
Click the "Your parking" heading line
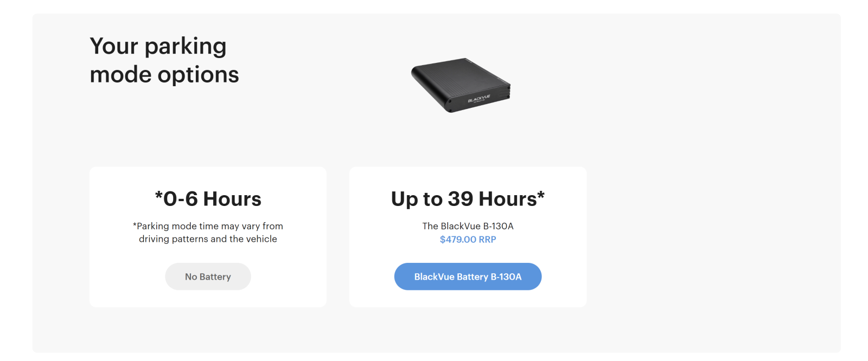tap(158, 46)
